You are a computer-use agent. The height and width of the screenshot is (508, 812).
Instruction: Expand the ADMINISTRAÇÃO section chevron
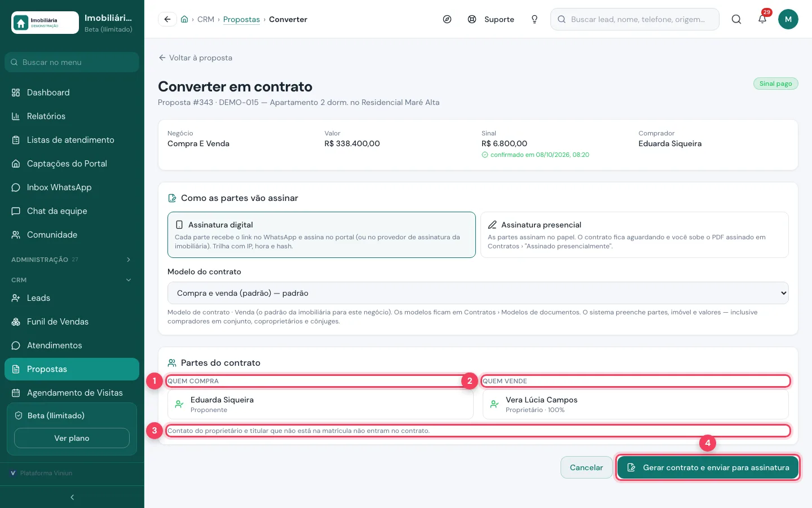pos(129,260)
